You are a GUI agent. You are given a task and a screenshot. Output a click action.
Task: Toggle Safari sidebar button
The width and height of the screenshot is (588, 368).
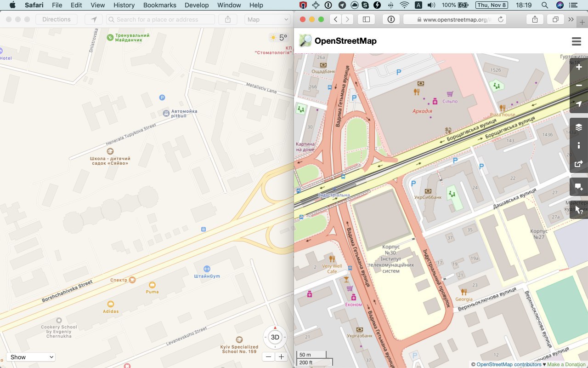click(367, 19)
